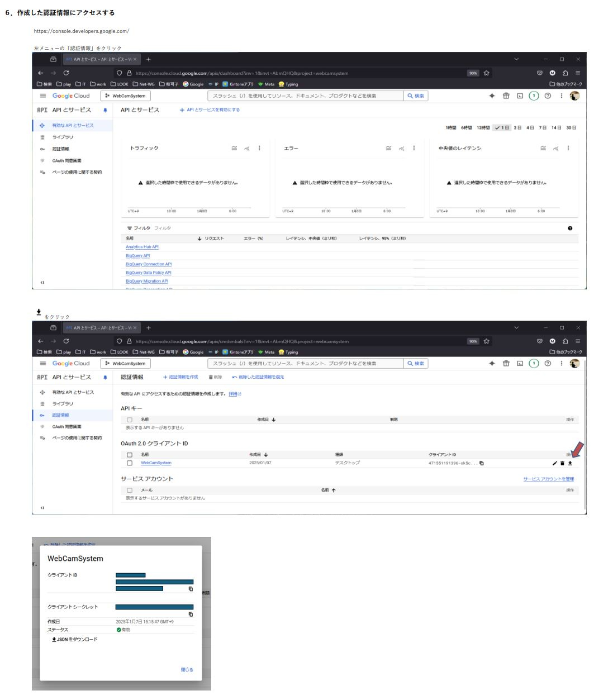Viewport: 594px width, 700px height.
Task: Sort API キー table by 作成日 arrow
Action: click(274, 420)
